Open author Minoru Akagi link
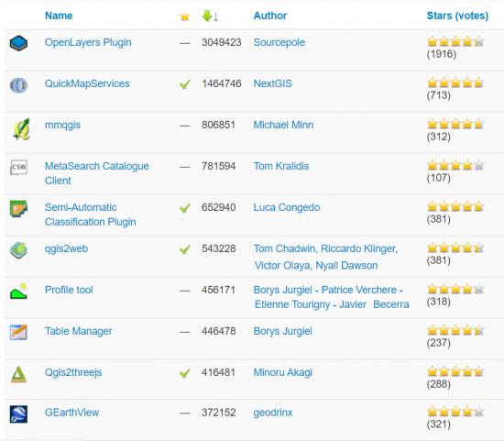The height and width of the screenshot is (441, 504). [x=283, y=372]
